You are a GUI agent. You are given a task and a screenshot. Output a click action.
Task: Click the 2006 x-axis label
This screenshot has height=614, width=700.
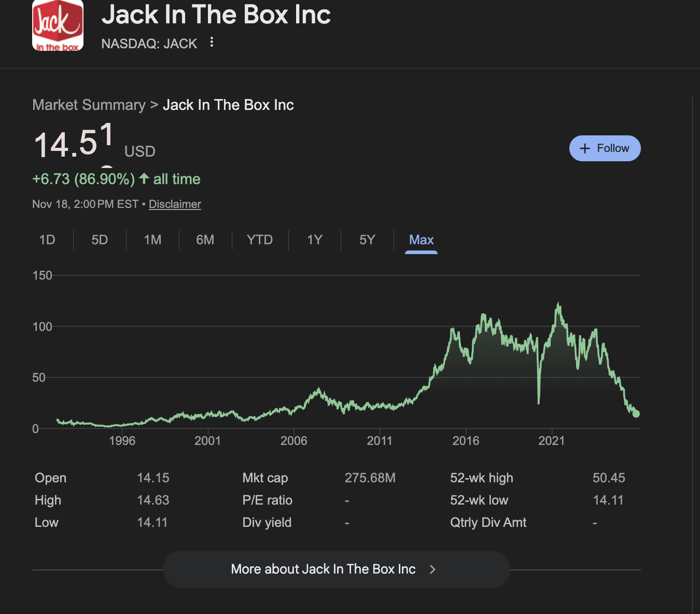point(294,441)
